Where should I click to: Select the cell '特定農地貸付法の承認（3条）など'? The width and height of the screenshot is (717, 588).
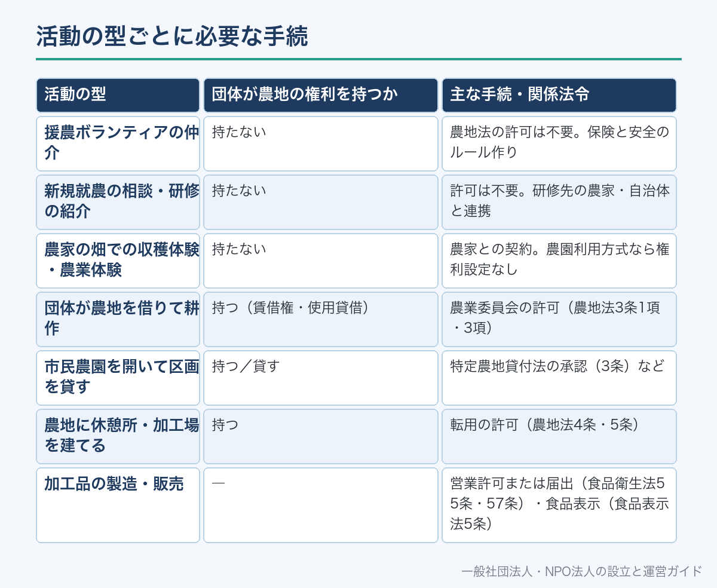pyautogui.click(x=559, y=378)
